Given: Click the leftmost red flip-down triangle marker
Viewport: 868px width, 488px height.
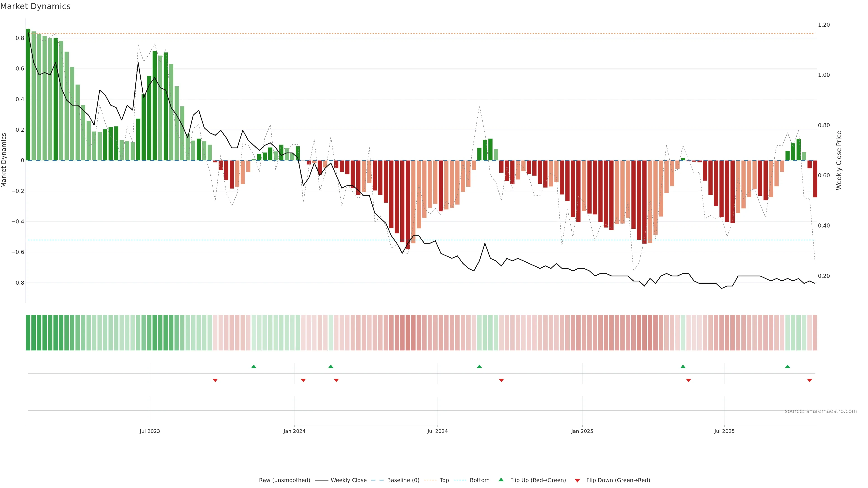Looking at the screenshot, I should (x=215, y=380).
